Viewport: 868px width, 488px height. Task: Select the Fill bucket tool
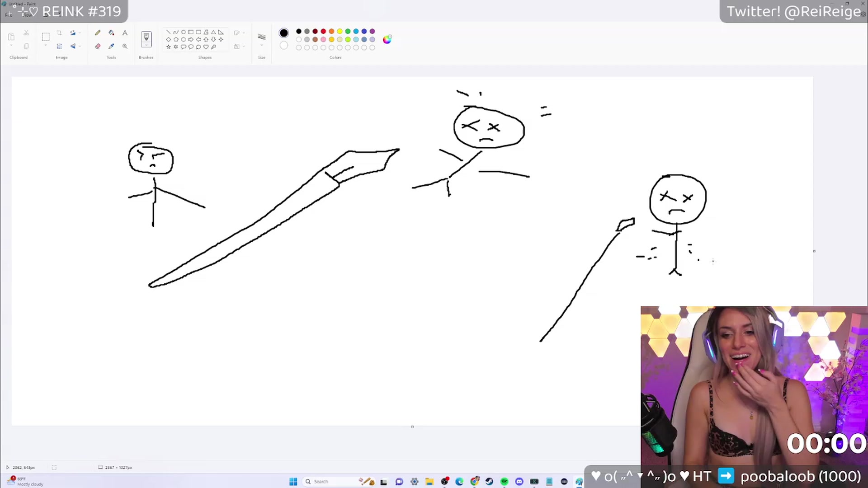pos(111,33)
